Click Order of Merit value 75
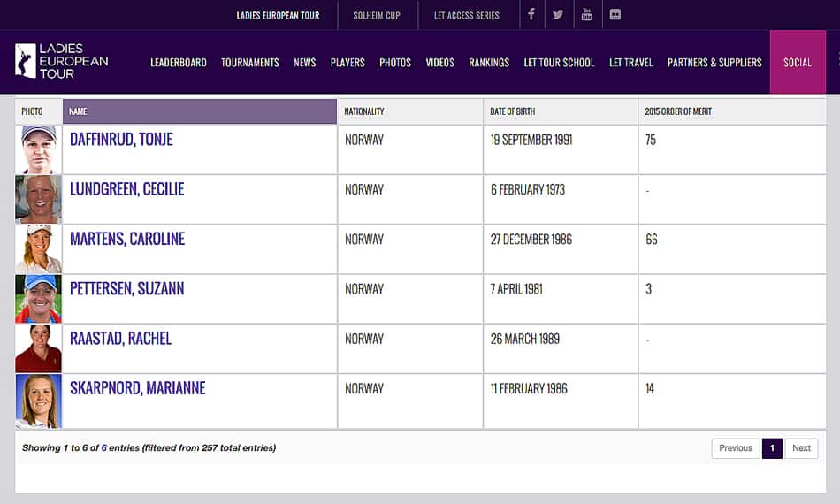The image size is (840, 504). [x=651, y=141]
